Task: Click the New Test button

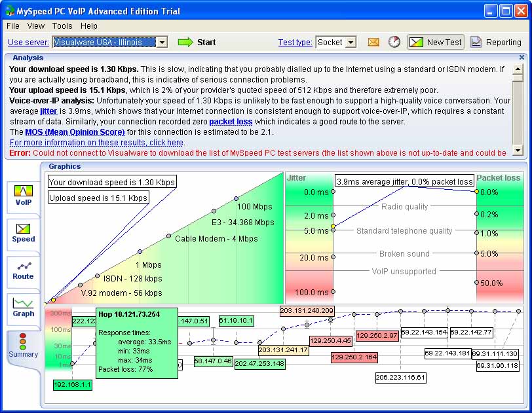Action: pos(436,42)
